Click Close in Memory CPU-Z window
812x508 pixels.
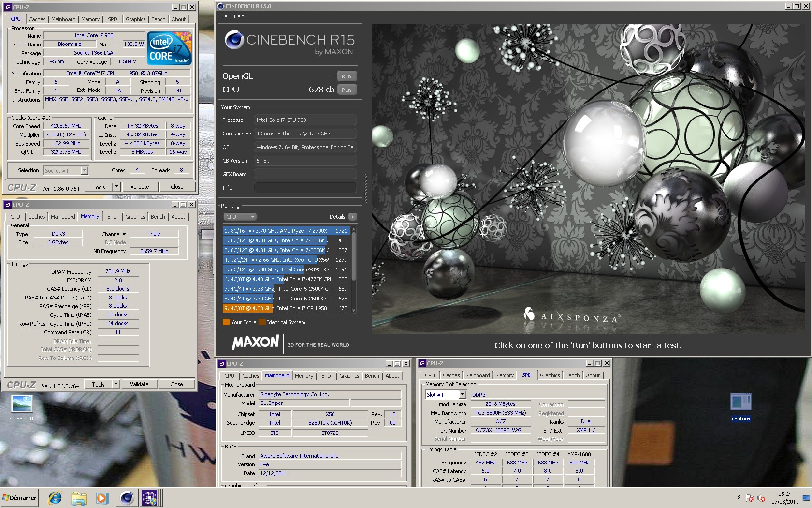[x=176, y=384]
